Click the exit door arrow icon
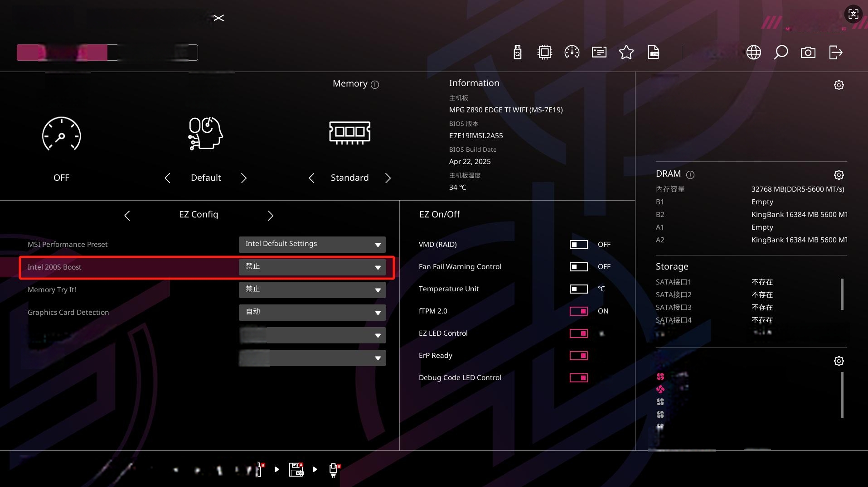Image resolution: width=868 pixels, height=487 pixels. pos(835,53)
